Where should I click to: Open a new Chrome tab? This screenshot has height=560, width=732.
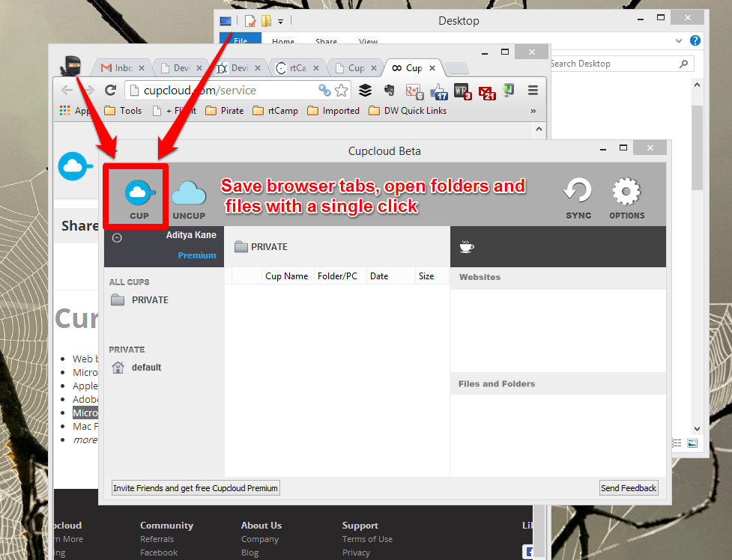click(x=457, y=69)
